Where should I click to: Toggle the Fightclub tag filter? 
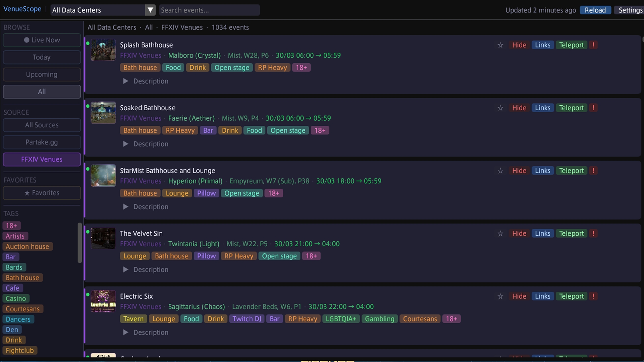[x=20, y=350]
